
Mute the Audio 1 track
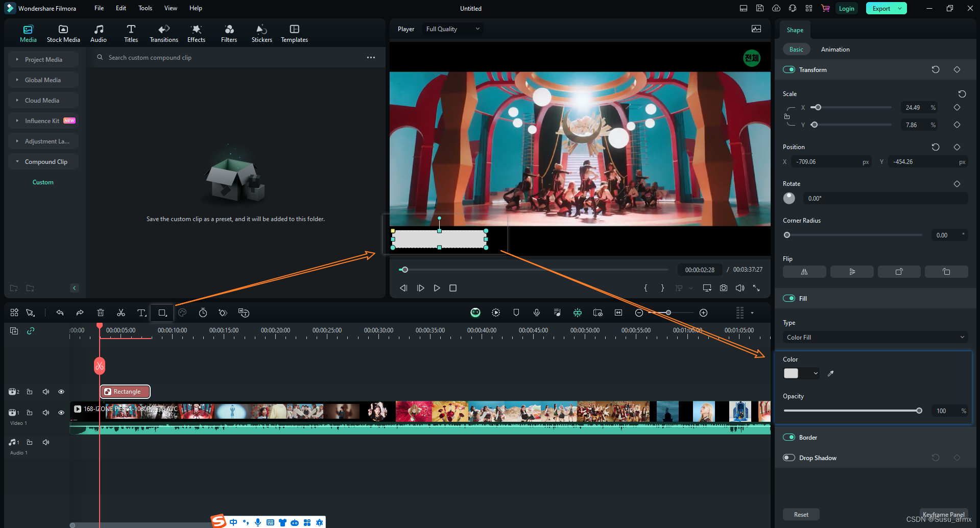[46, 442]
